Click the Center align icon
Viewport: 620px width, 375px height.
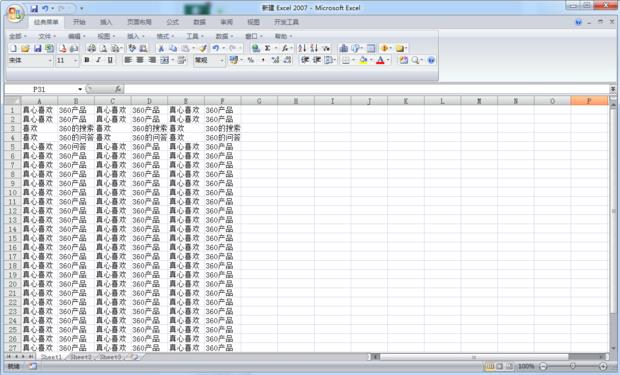[140, 60]
